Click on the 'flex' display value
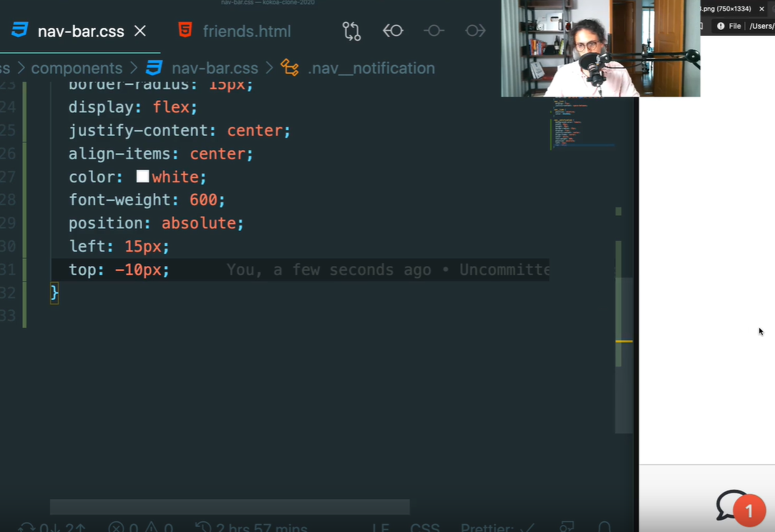 pyautogui.click(x=171, y=107)
